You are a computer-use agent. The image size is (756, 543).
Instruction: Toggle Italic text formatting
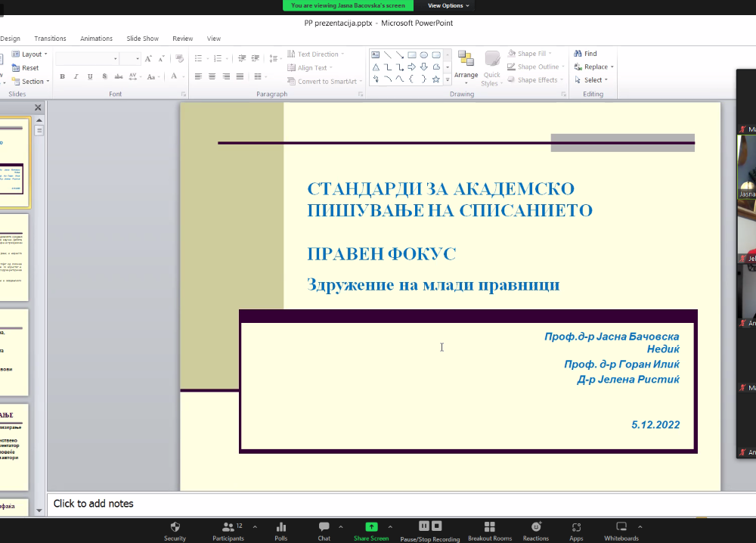click(76, 76)
